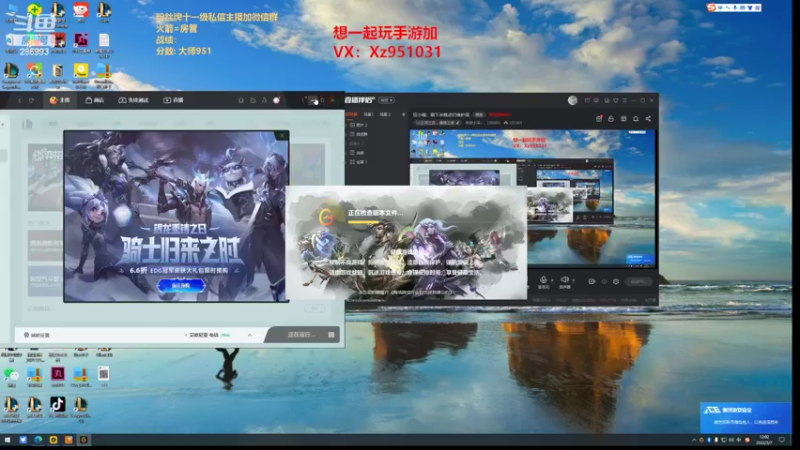
Task: Click the pink round avatar icon in the client header
Action: [276, 100]
